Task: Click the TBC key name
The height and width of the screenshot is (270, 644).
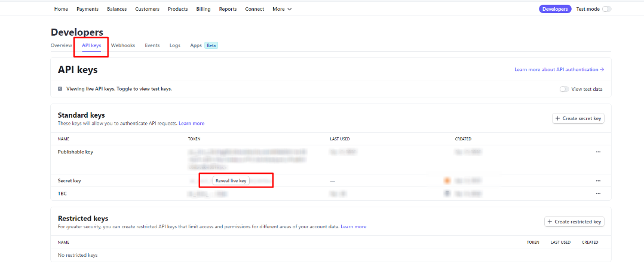Action: (62, 194)
